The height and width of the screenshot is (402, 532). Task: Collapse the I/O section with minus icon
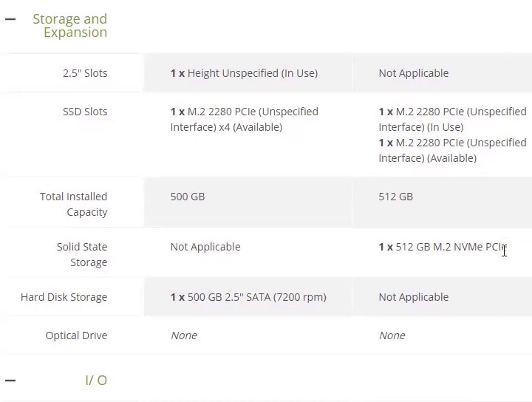tap(10, 381)
